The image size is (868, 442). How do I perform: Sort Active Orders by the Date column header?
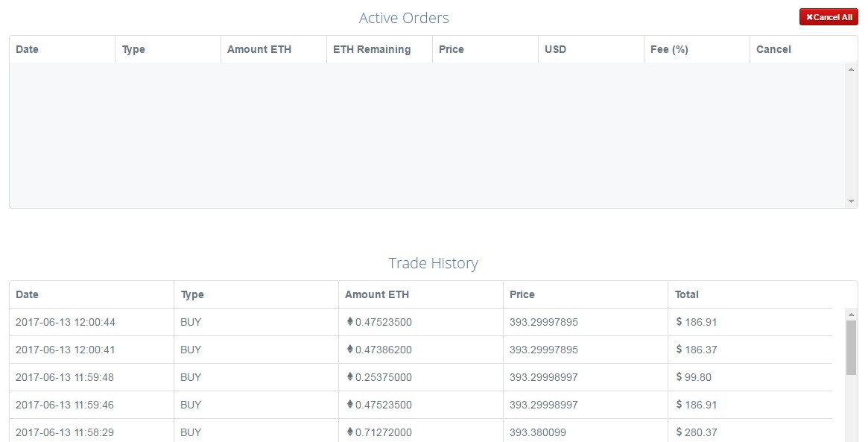coord(27,49)
